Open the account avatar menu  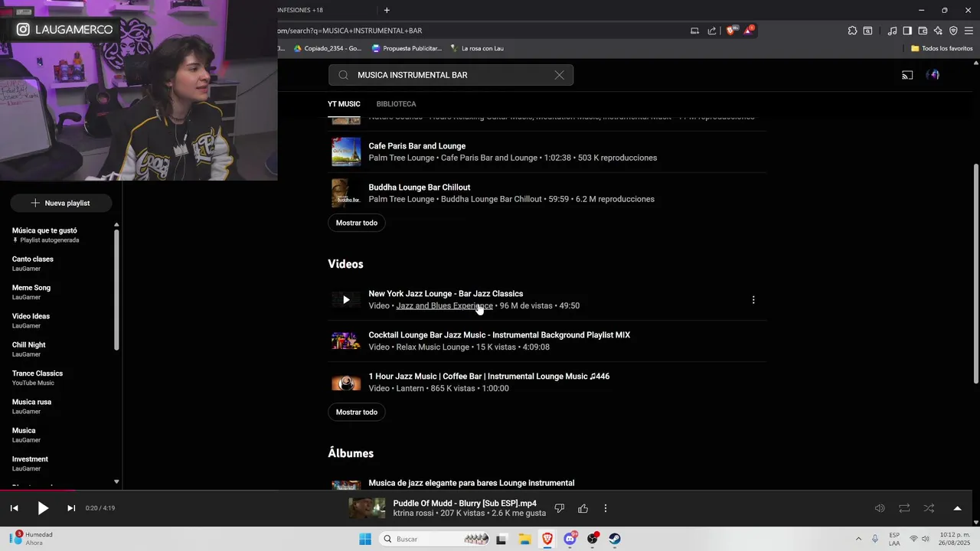(933, 75)
